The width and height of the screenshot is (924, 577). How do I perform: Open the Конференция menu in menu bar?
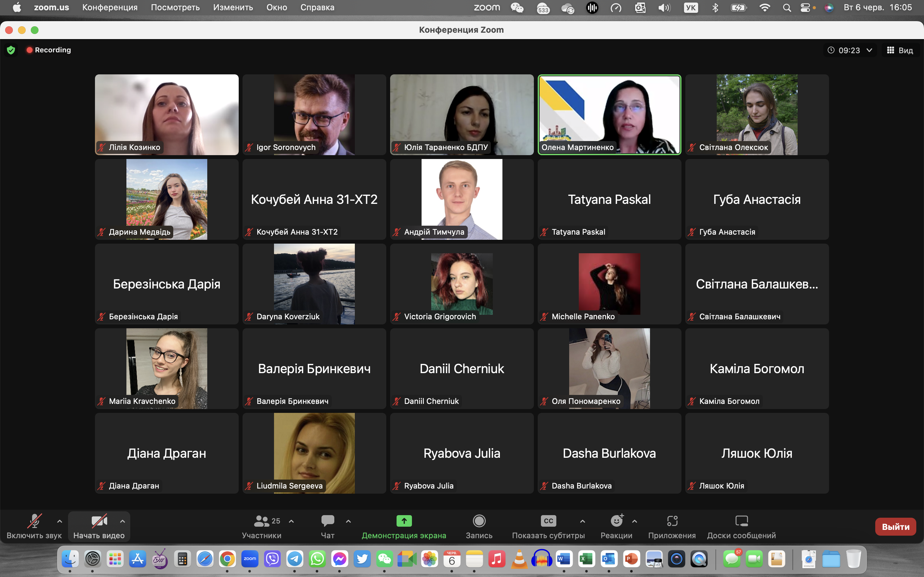point(110,7)
